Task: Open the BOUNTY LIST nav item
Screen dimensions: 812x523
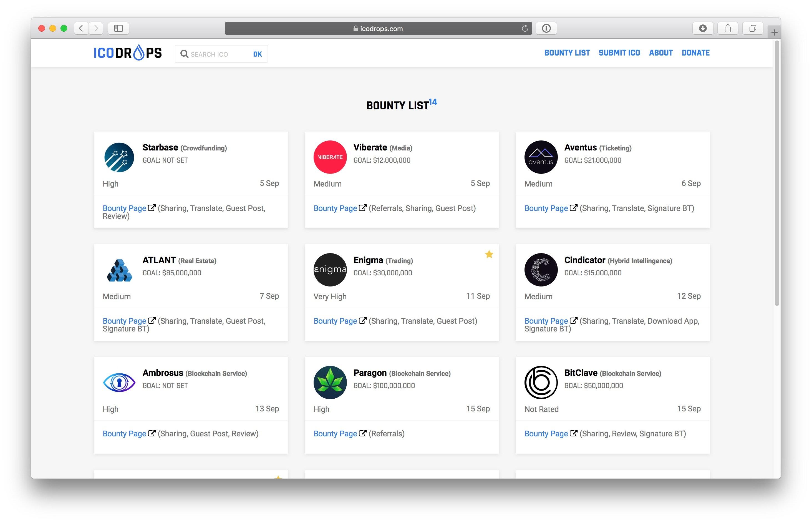Action: tap(567, 53)
